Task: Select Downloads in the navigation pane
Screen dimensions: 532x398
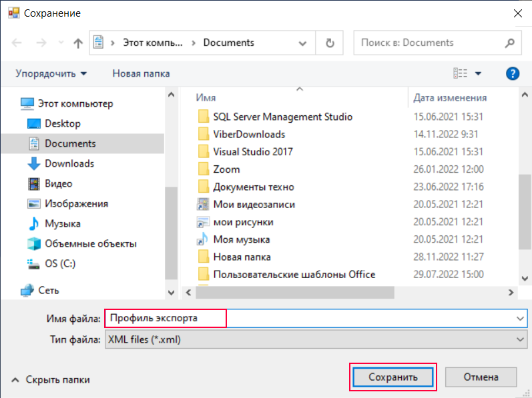Action: click(x=69, y=163)
